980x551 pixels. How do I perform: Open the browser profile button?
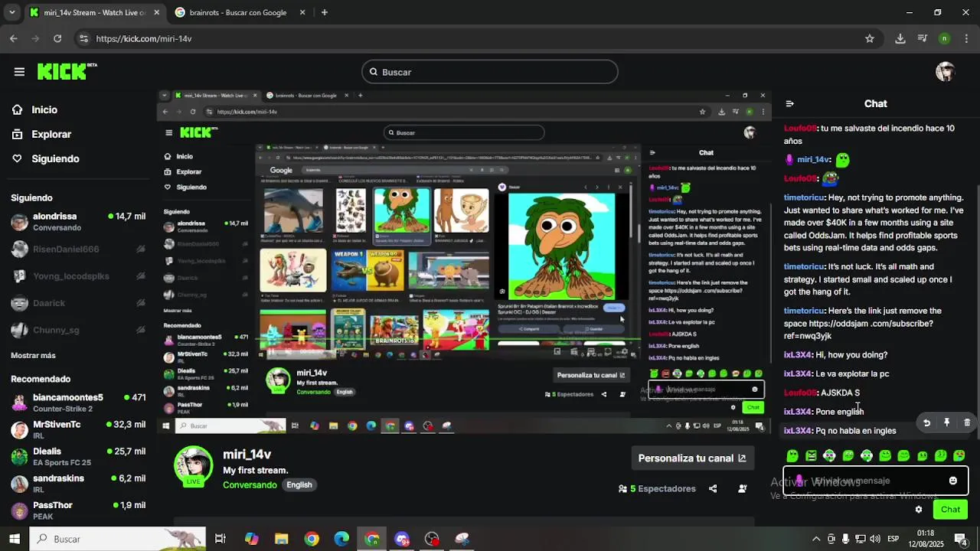[x=944, y=38]
